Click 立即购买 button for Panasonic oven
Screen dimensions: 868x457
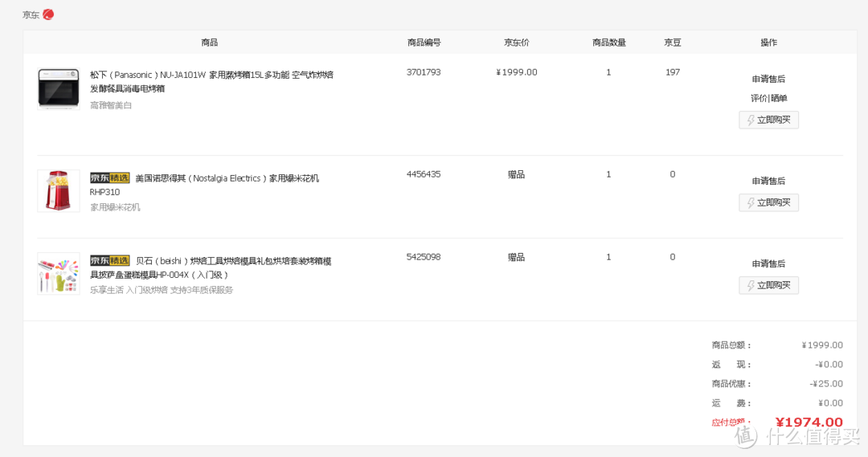coord(768,120)
